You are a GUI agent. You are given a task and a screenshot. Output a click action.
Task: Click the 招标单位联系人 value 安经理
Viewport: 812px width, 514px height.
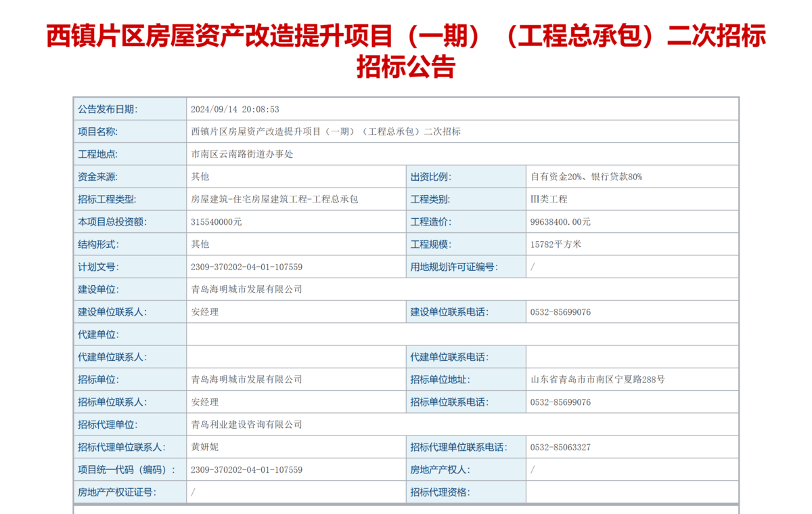tap(205, 402)
